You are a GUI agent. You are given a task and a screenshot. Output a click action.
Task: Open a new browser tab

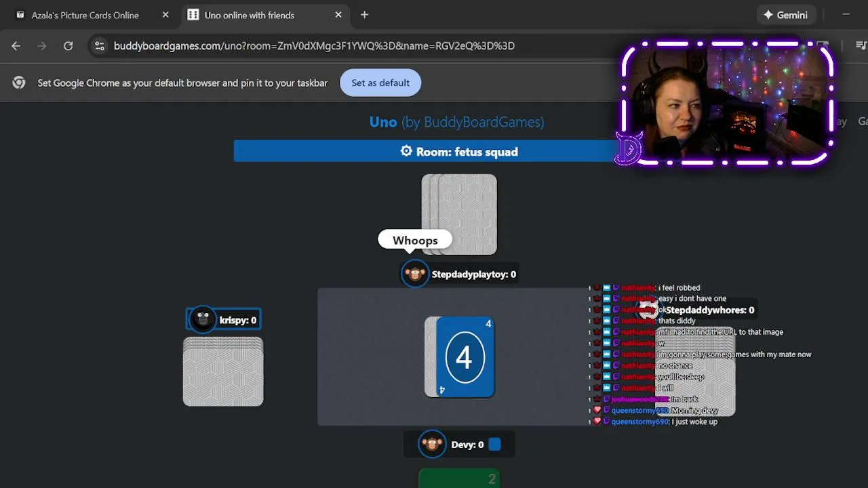pyautogui.click(x=364, y=15)
